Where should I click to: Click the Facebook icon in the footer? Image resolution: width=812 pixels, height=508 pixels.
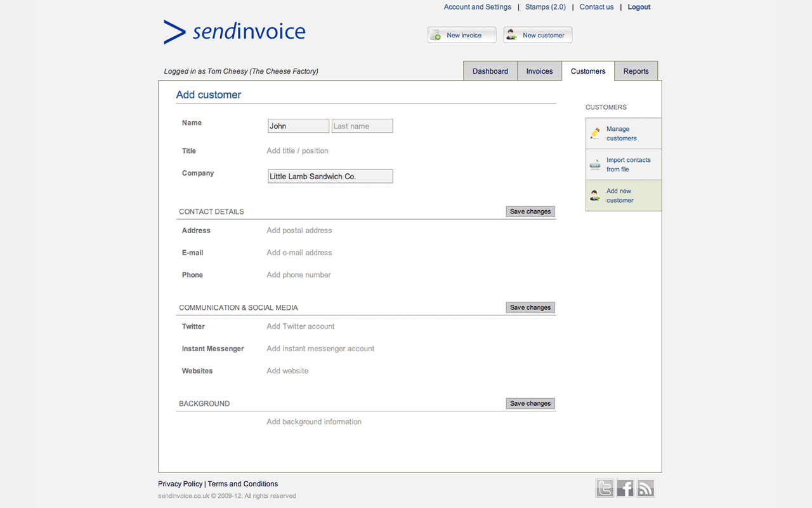[x=625, y=488]
